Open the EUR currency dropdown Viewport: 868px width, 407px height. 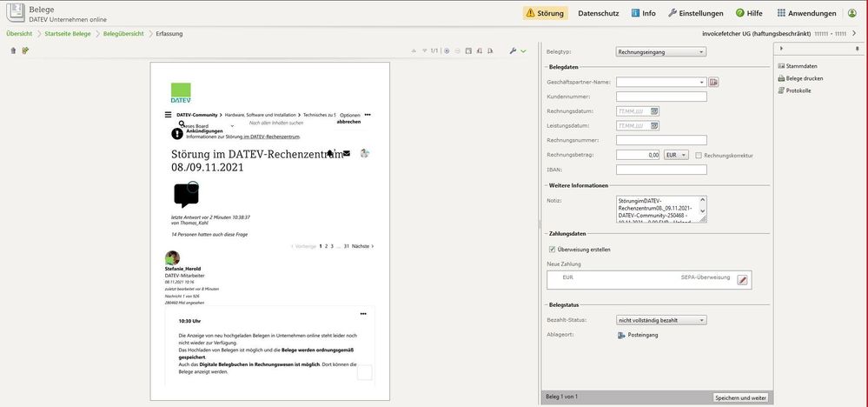click(x=676, y=155)
